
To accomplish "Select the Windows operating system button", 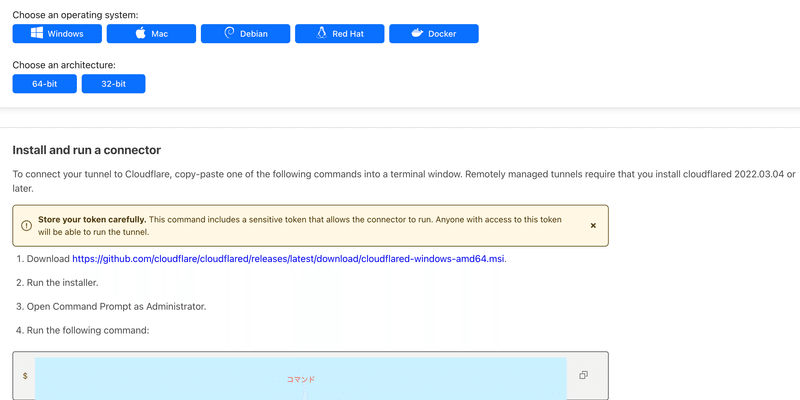I will pyautogui.click(x=57, y=34).
